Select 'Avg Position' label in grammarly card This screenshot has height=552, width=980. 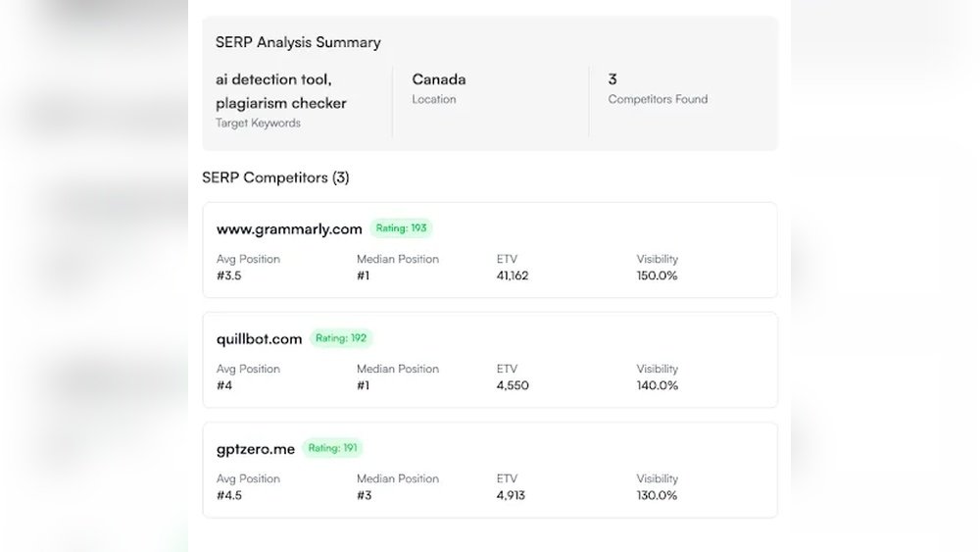point(248,260)
